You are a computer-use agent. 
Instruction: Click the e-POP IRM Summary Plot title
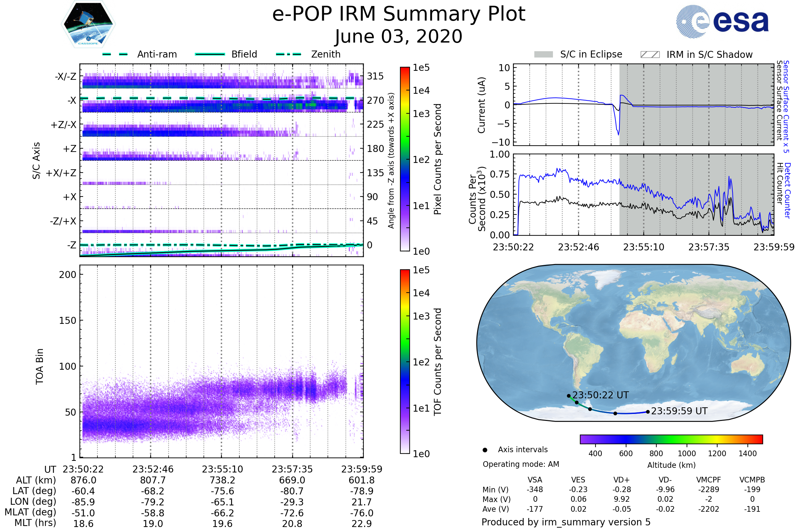(399, 14)
